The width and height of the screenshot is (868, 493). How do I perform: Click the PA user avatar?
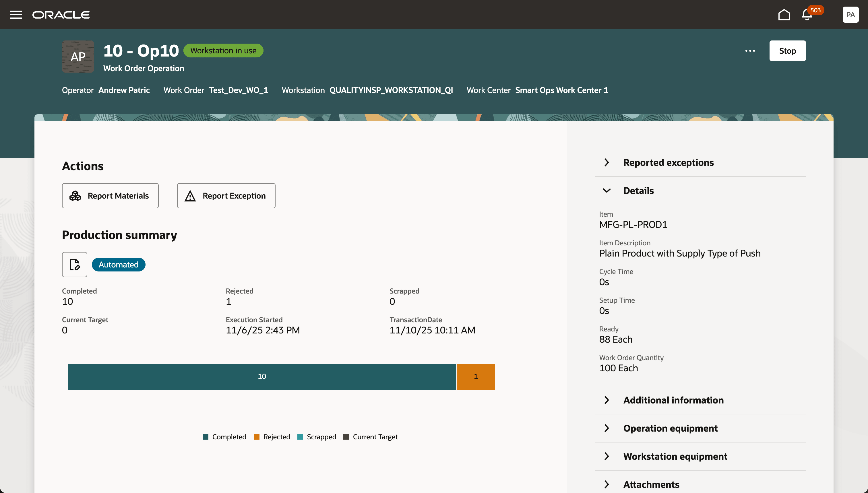click(x=850, y=14)
